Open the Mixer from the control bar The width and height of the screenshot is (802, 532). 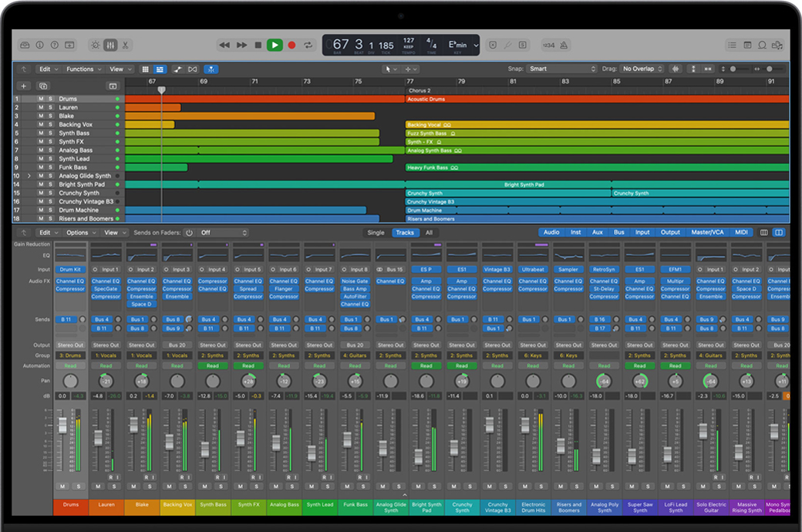[x=110, y=45]
